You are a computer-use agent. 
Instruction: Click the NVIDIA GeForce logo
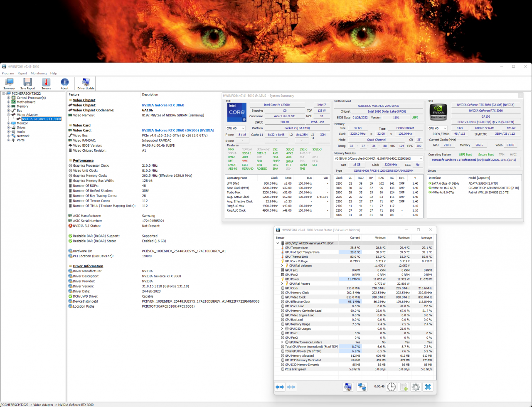[x=438, y=112]
